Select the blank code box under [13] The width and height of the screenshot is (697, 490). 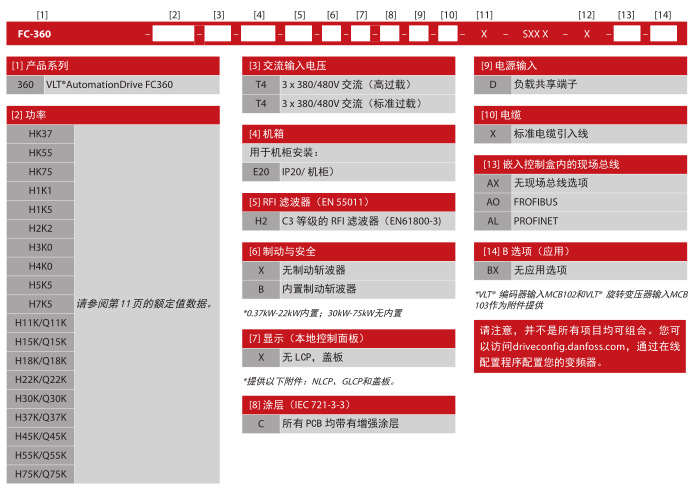[x=627, y=34]
